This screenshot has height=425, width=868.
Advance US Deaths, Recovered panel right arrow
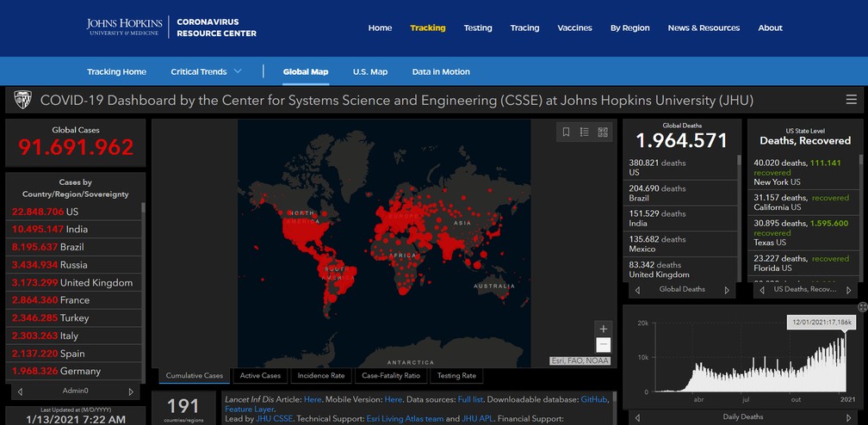[848, 289]
